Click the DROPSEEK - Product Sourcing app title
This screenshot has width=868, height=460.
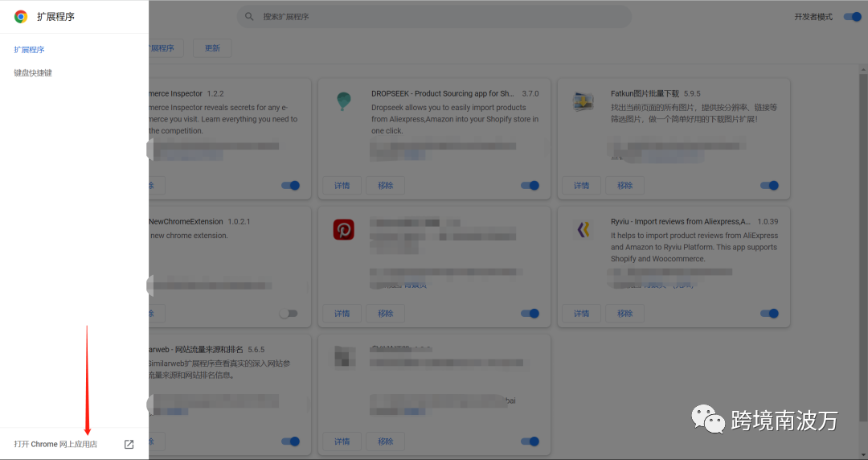pos(443,93)
